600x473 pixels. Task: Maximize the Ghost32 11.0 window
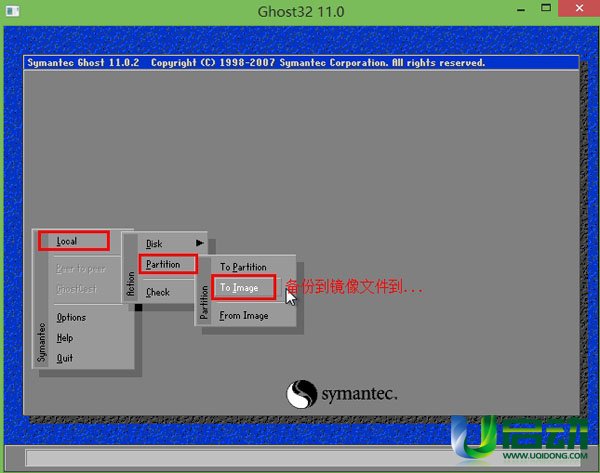coord(546,8)
